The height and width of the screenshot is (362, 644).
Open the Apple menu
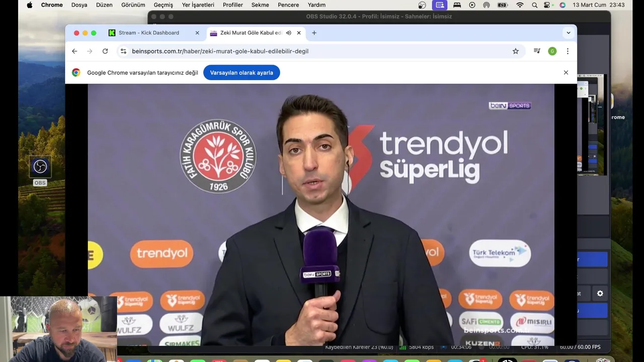29,5
